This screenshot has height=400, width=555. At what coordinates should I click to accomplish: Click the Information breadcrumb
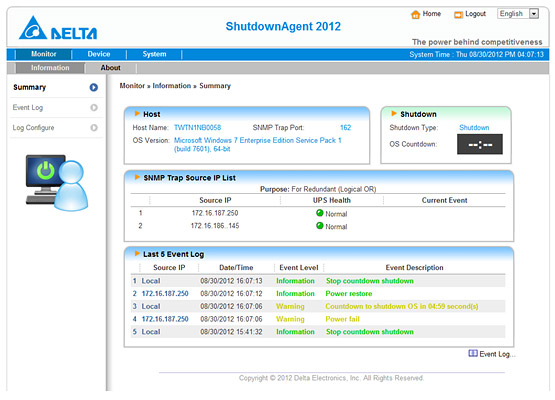pyautogui.click(x=172, y=86)
